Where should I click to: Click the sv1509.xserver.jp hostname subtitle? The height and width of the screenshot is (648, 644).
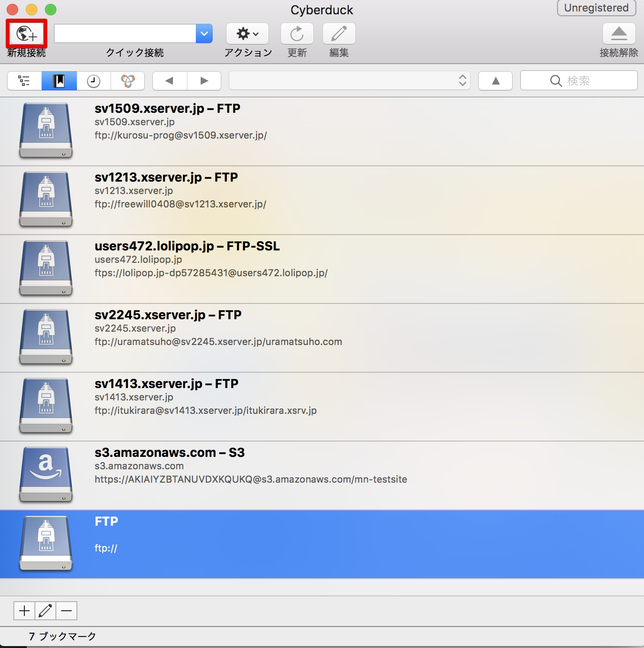tap(135, 122)
